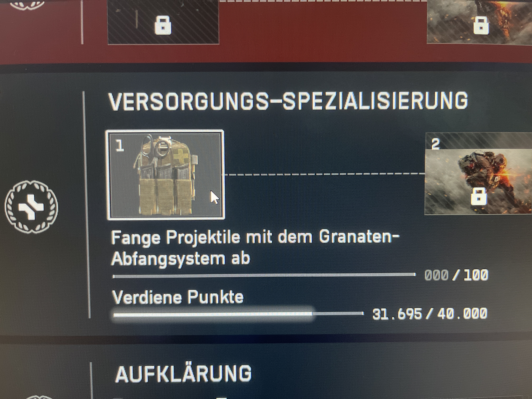Viewport: 532px width, 399px height.
Task: Open the Versorgungs-Spezialisierung section heading
Action: pos(288,101)
